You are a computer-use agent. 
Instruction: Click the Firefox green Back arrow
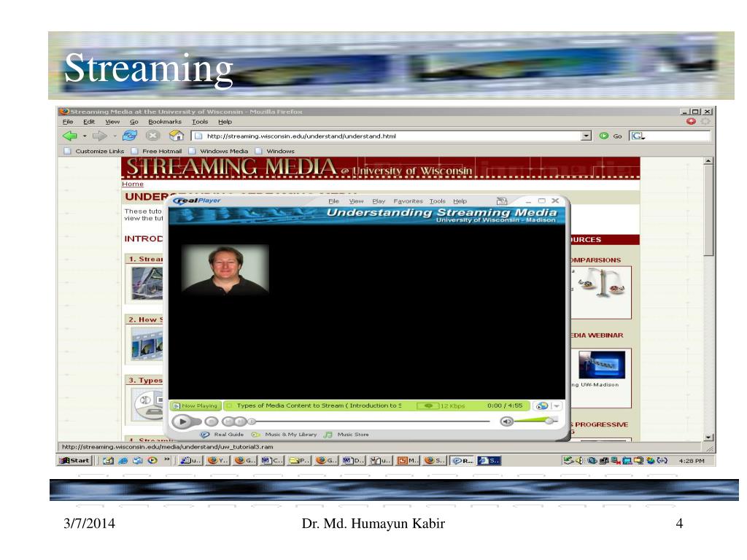(70, 136)
